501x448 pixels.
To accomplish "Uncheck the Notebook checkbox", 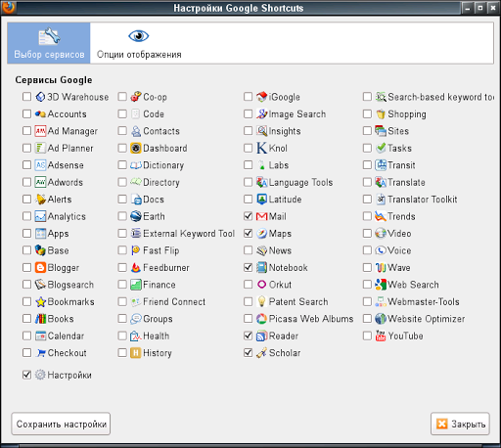I will [248, 267].
